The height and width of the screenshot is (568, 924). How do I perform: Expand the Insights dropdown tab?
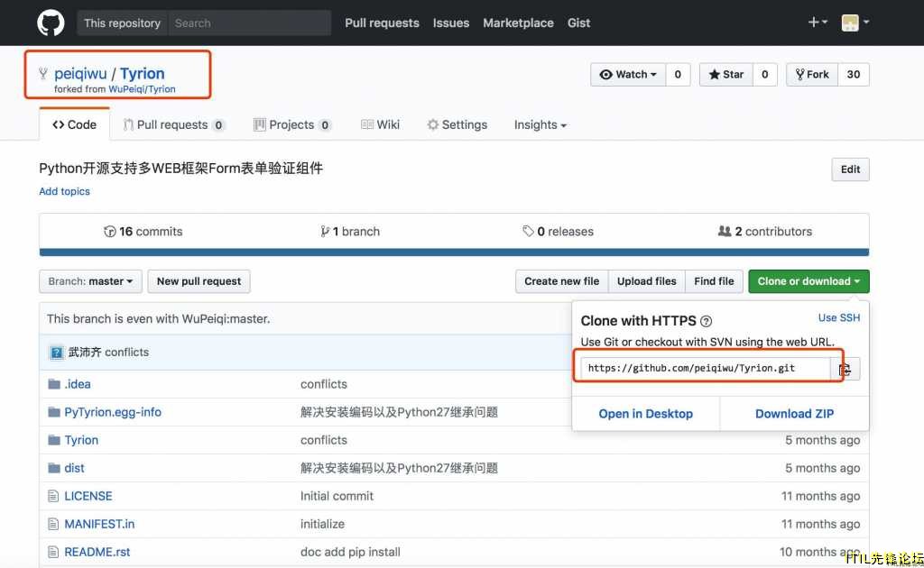tap(540, 124)
